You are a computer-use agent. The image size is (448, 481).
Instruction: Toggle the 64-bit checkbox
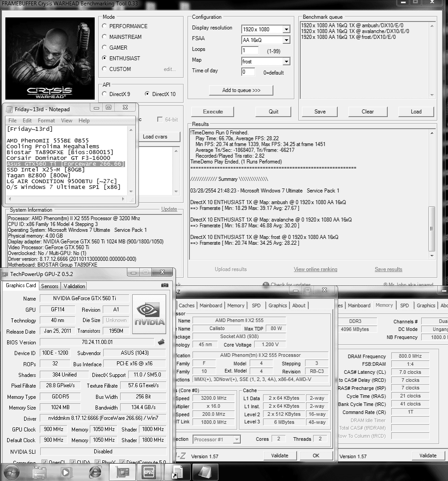click(159, 119)
